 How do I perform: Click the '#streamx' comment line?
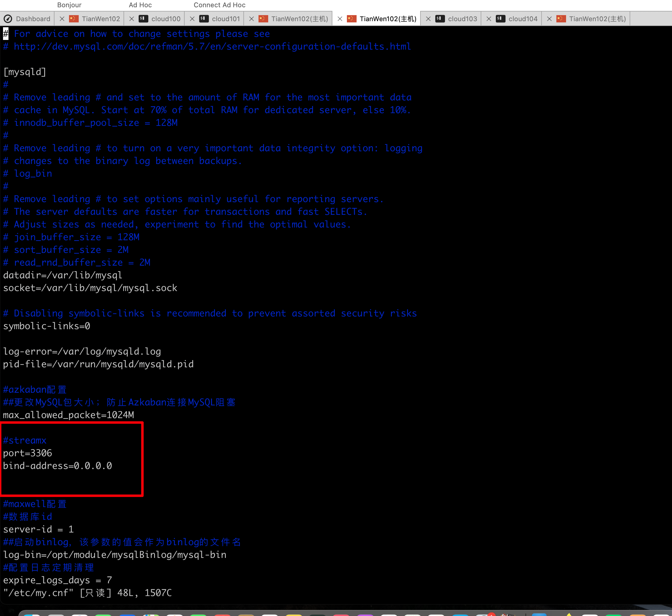pos(25,440)
